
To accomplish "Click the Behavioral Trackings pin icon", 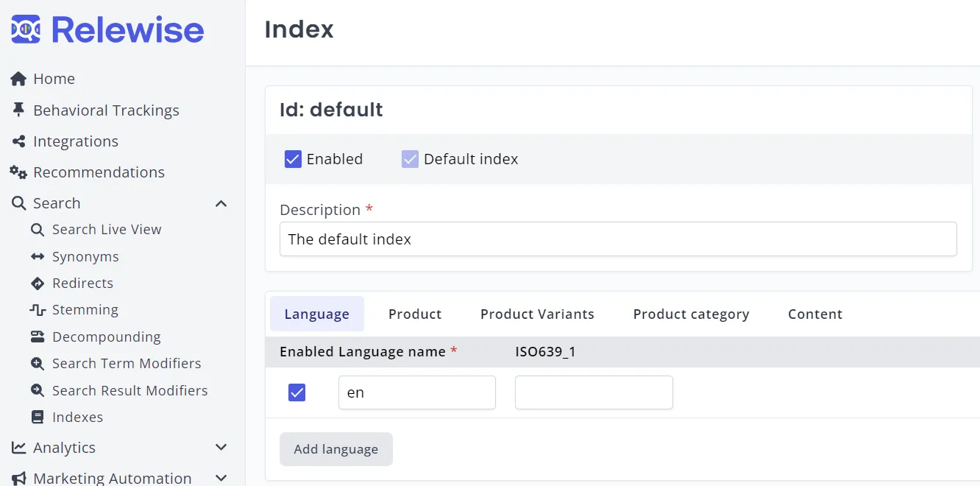I will click(x=18, y=110).
